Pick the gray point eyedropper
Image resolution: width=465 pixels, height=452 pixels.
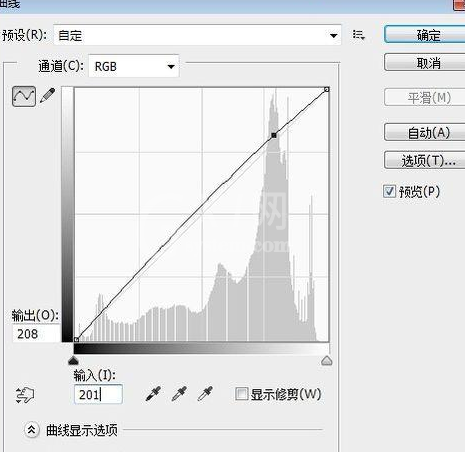coord(179,394)
